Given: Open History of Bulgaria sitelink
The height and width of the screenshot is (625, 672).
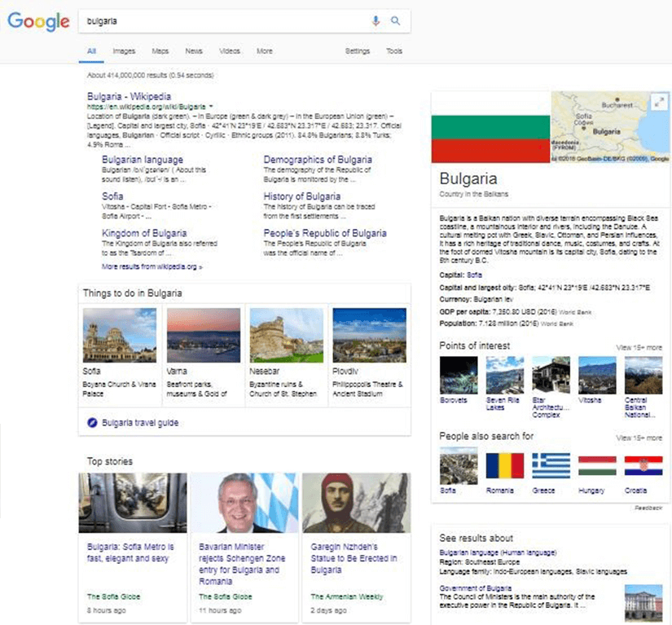Looking at the screenshot, I should point(301,196).
